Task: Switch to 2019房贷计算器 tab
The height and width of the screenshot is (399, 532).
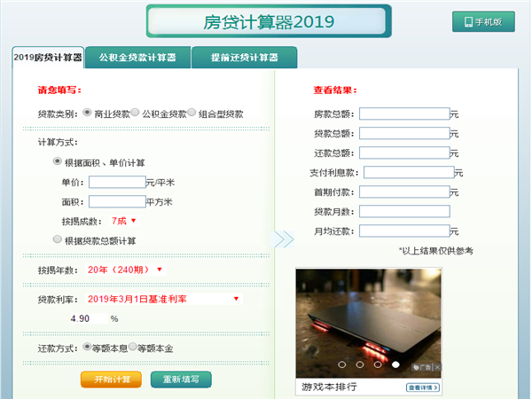Action: (x=48, y=58)
